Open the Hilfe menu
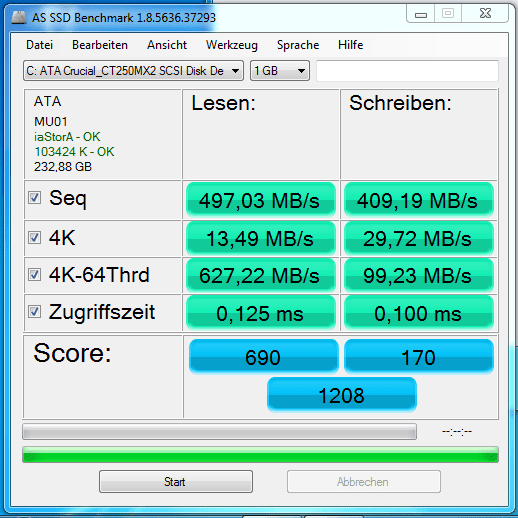The height and width of the screenshot is (518, 518). [x=350, y=45]
